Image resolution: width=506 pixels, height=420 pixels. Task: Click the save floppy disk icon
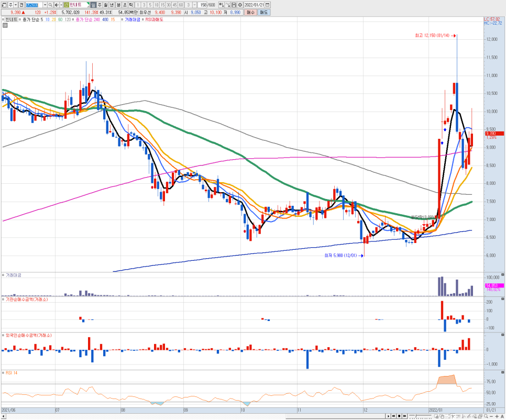pyautogui.click(x=234, y=5)
